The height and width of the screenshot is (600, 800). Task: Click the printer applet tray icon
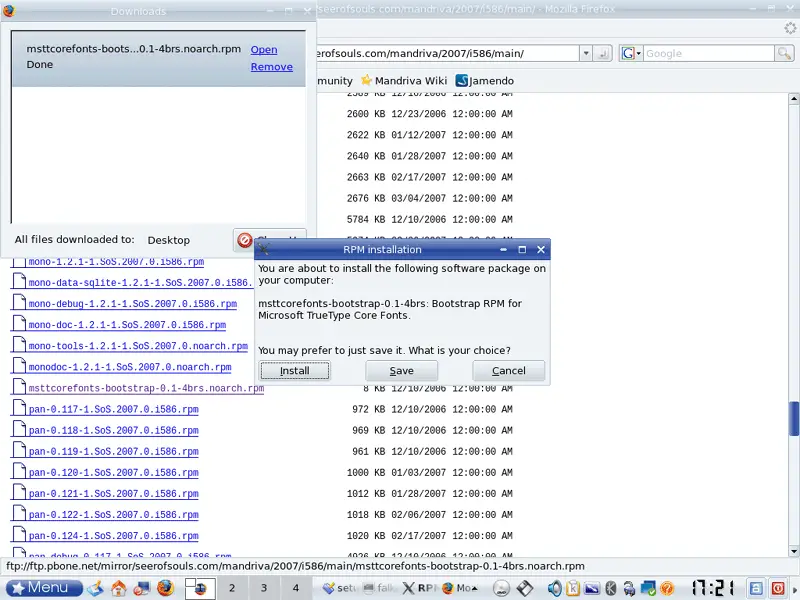pos(629,588)
